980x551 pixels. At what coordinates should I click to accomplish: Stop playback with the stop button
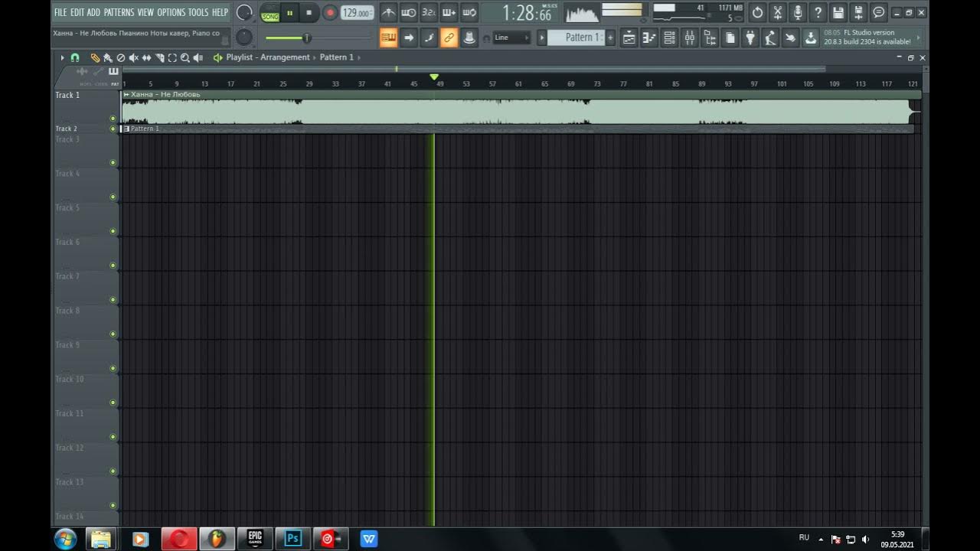(x=309, y=13)
